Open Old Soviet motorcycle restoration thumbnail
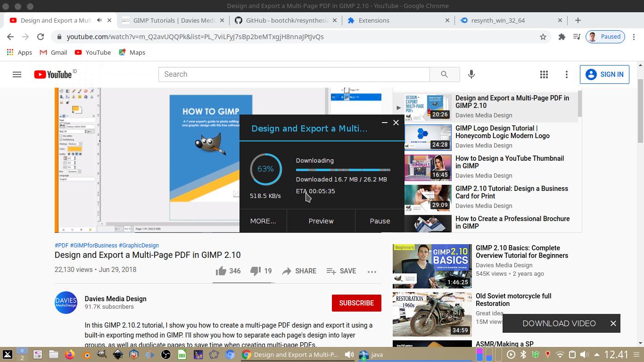 tap(432, 314)
